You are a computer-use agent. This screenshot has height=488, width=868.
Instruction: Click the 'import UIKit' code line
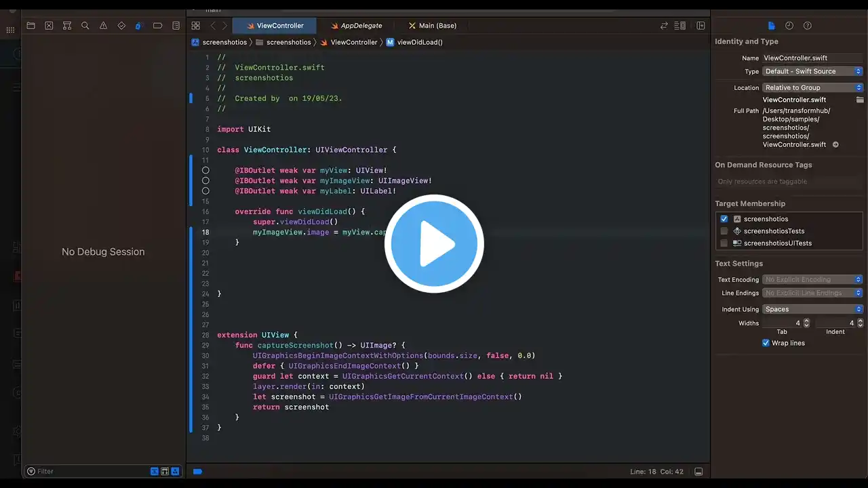(244, 129)
